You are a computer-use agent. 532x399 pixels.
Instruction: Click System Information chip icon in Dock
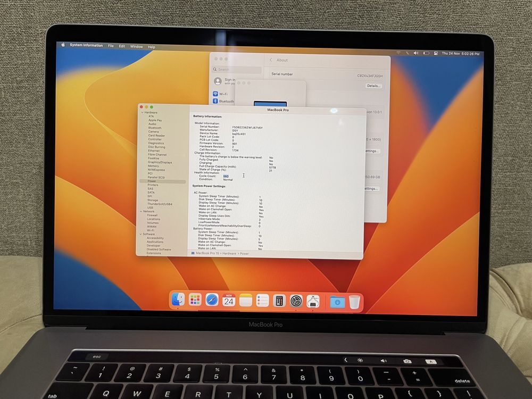click(313, 301)
